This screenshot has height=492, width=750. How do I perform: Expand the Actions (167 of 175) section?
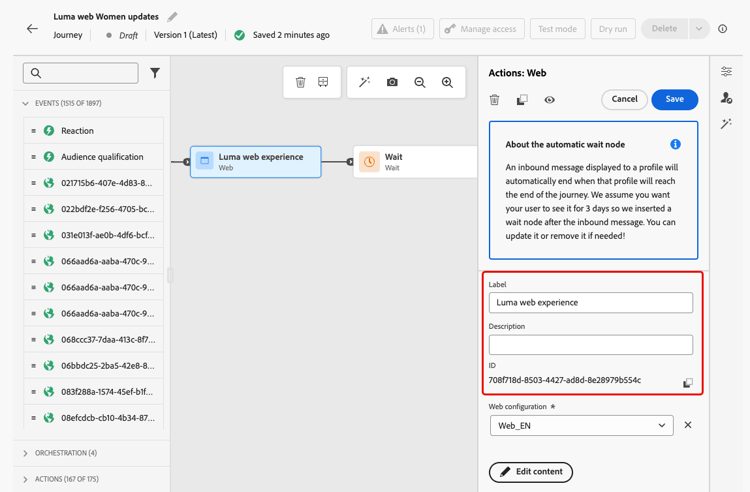point(25,479)
